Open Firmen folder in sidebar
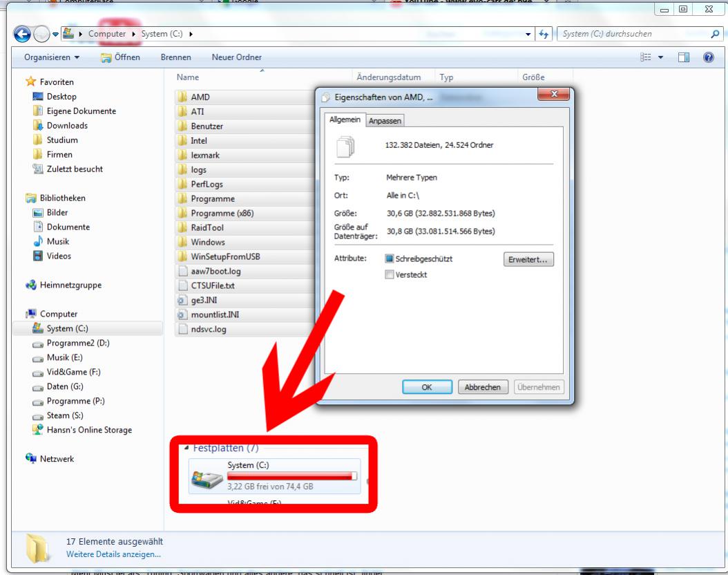 [x=59, y=154]
